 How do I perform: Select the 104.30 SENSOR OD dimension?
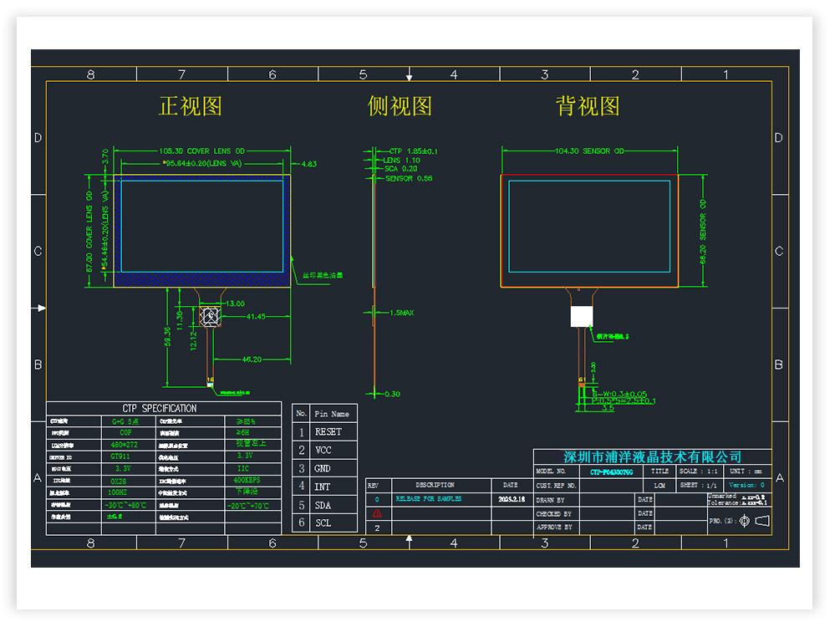tap(589, 151)
